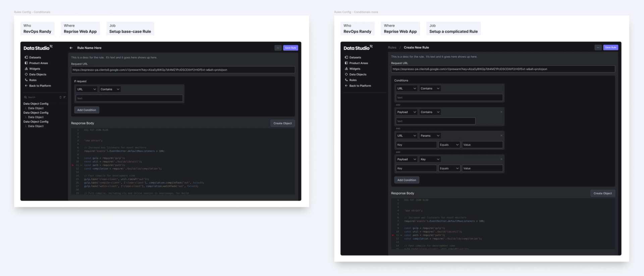The image size is (644, 276).
Task: Click Back to Platform in Rule Name Here screen
Action: click(x=38, y=86)
